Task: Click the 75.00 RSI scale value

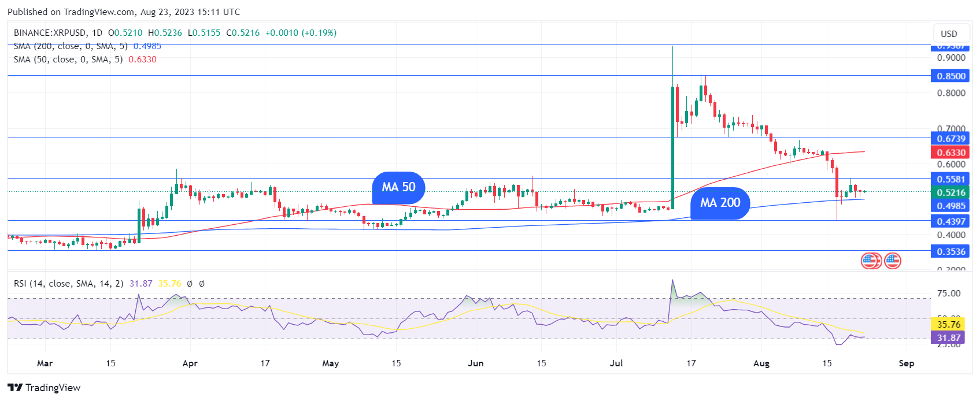Action: pyautogui.click(x=949, y=294)
